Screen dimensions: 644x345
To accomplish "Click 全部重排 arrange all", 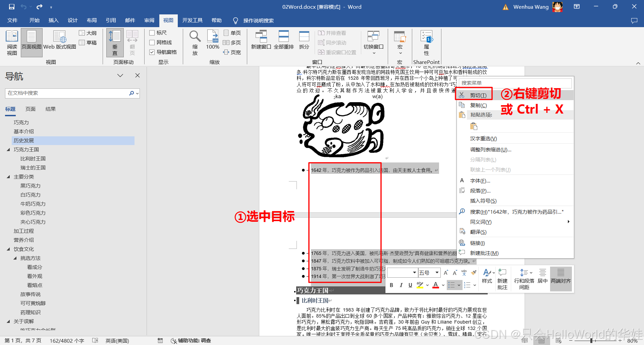I will pyautogui.click(x=284, y=40).
